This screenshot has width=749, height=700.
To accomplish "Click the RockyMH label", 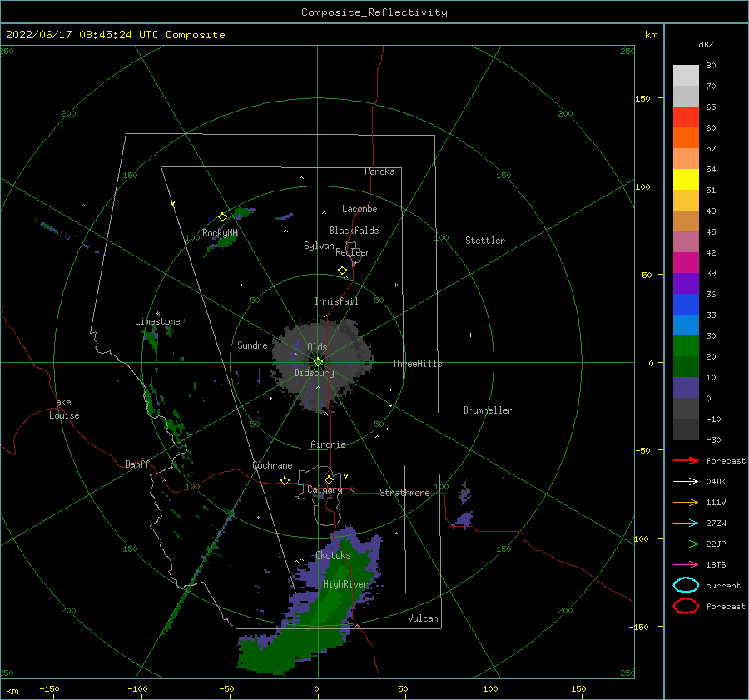I will point(220,233).
